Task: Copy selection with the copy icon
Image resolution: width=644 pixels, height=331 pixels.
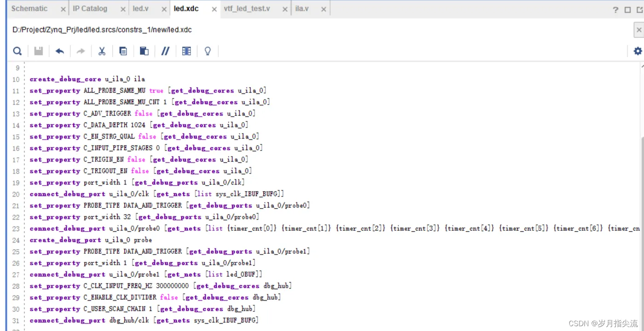Action: point(123,51)
